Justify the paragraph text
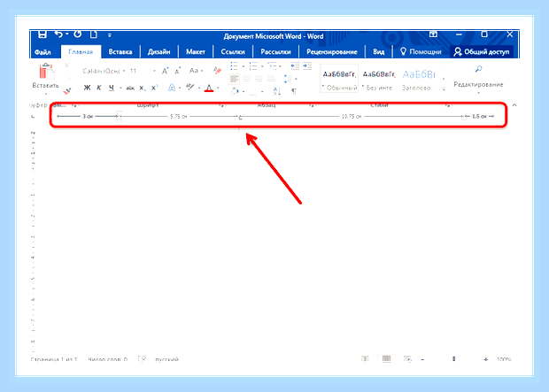This screenshot has width=549, height=392. point(271,79)
